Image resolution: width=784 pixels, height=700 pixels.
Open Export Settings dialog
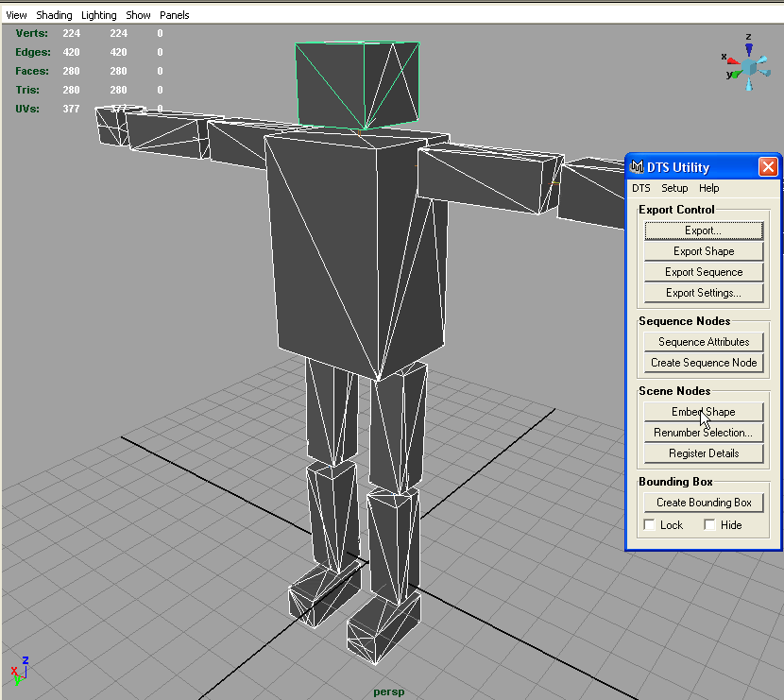click(704, 293)
